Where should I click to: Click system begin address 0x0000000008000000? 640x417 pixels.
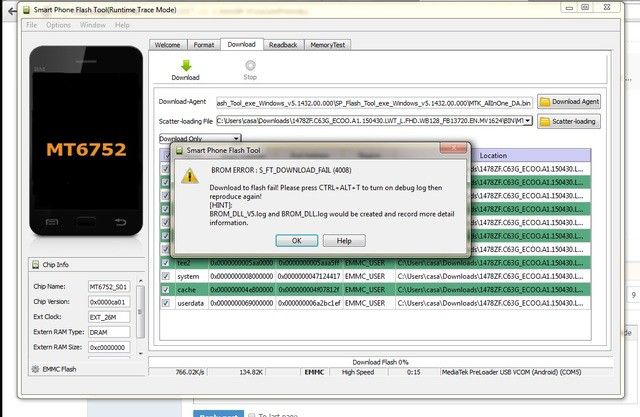click(x=242, y=276)
